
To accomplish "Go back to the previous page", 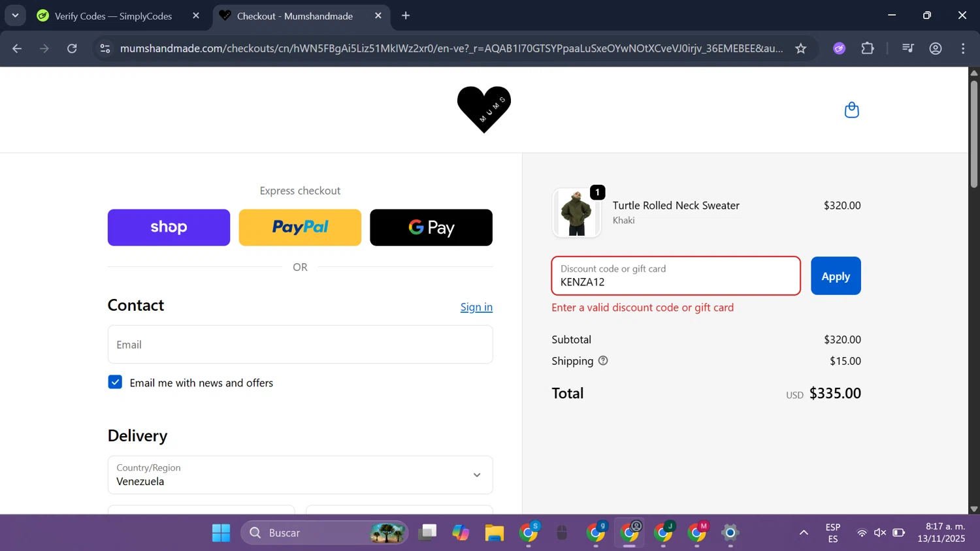I will pyautogui.click(x=17, y=48).
